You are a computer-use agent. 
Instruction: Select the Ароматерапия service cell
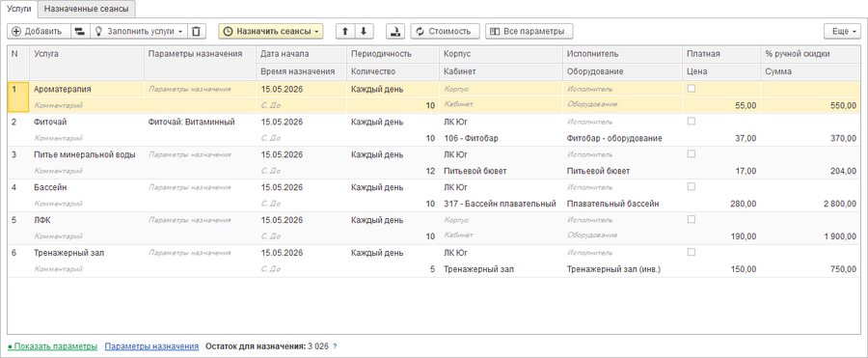click(x=87, y=89)
